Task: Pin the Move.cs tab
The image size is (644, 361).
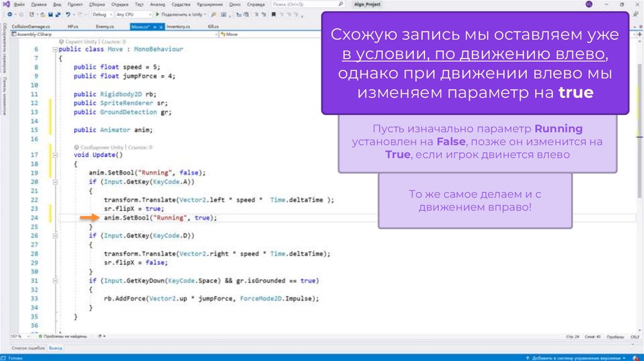Action: tap(155, 27)
